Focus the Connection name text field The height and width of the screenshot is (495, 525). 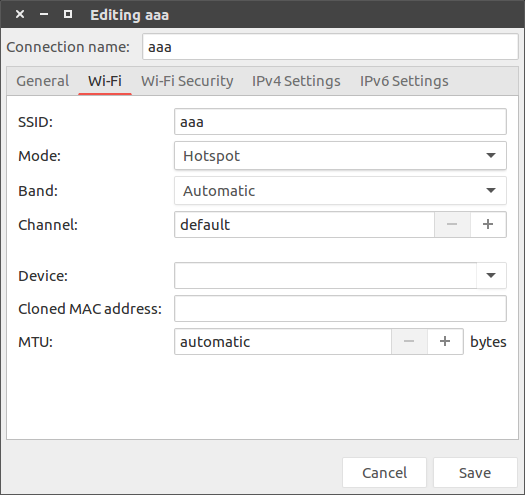point(330,47)
